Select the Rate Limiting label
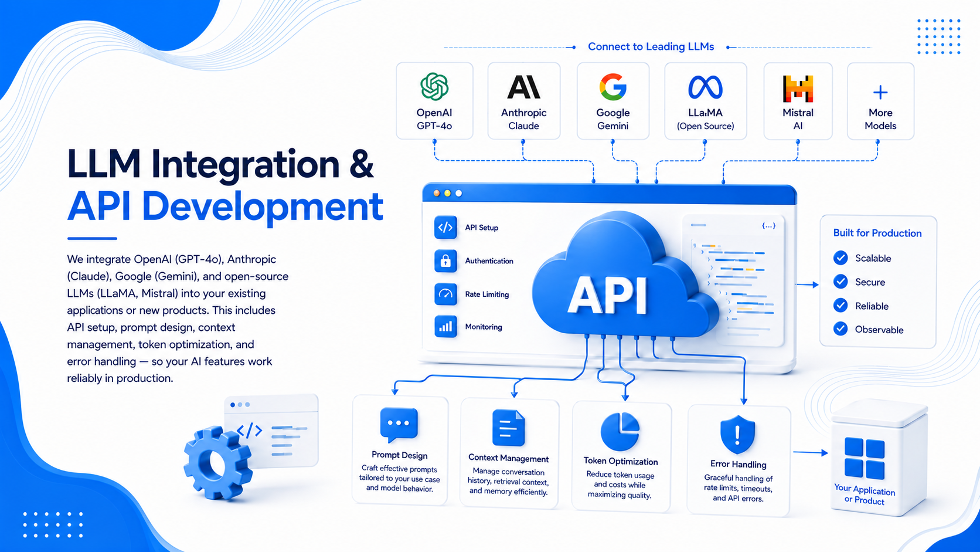 (486, 294)
